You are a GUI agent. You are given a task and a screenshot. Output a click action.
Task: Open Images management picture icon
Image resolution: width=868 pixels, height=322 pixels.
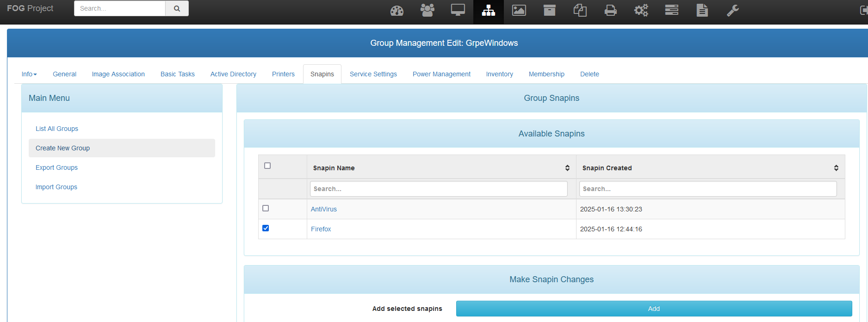click(x=519, y=10)
